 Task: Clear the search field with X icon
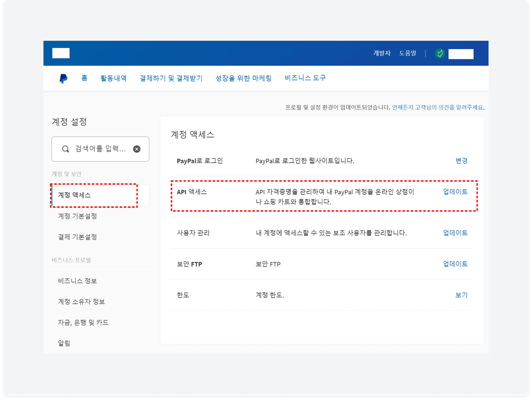pyautogui.click(x=137, y=149)
